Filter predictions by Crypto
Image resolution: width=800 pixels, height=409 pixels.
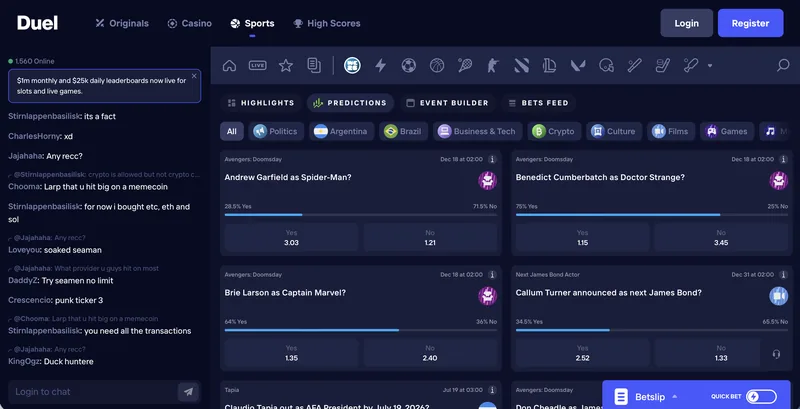click(x=554, y=131)
